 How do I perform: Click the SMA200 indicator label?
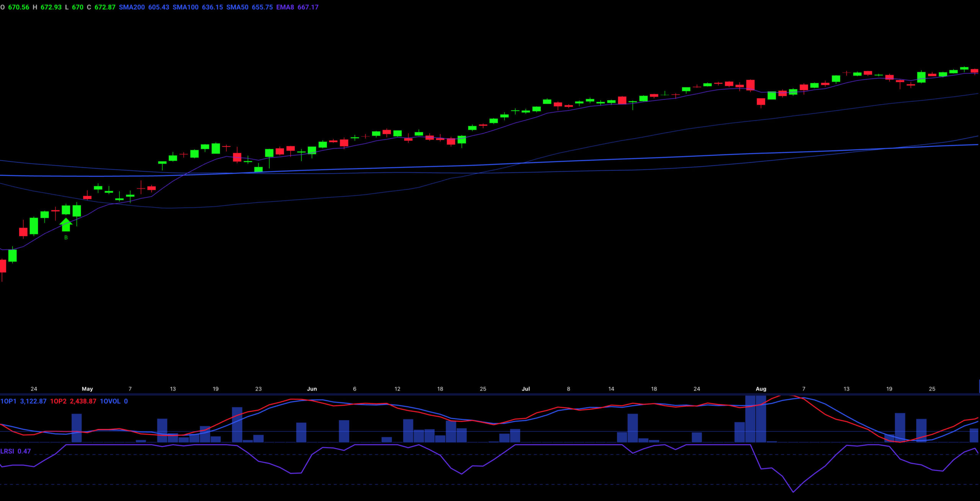(132, 7)
